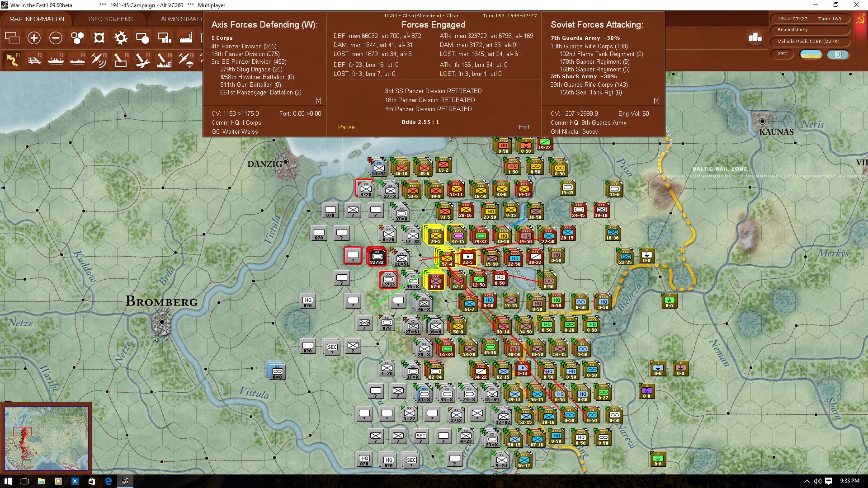Select Naval transport mode (F3)

[56, 60]
